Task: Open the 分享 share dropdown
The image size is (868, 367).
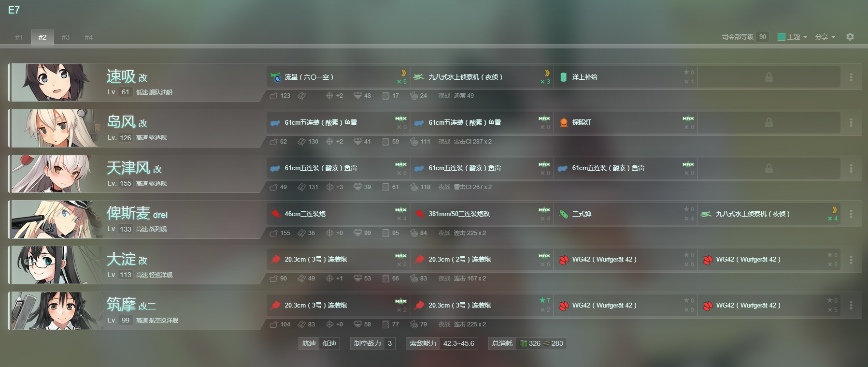Action: [x=825, y=37]
